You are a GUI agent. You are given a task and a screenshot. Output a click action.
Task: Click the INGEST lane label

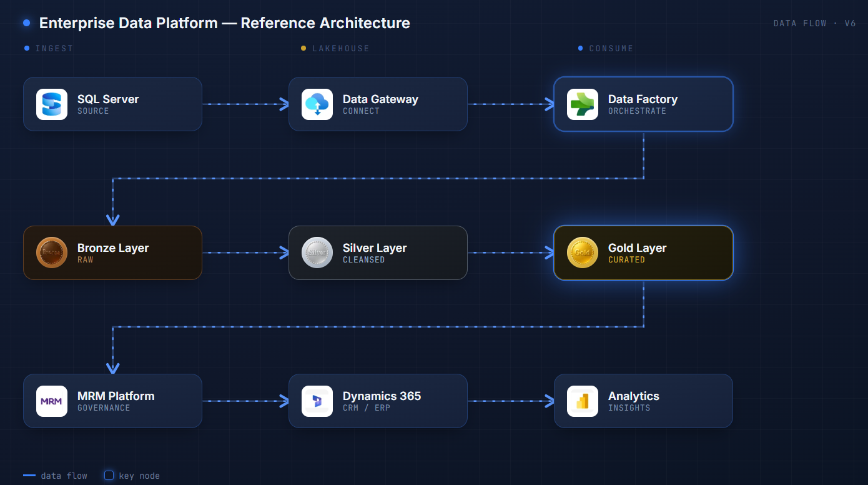coord(54,48)
